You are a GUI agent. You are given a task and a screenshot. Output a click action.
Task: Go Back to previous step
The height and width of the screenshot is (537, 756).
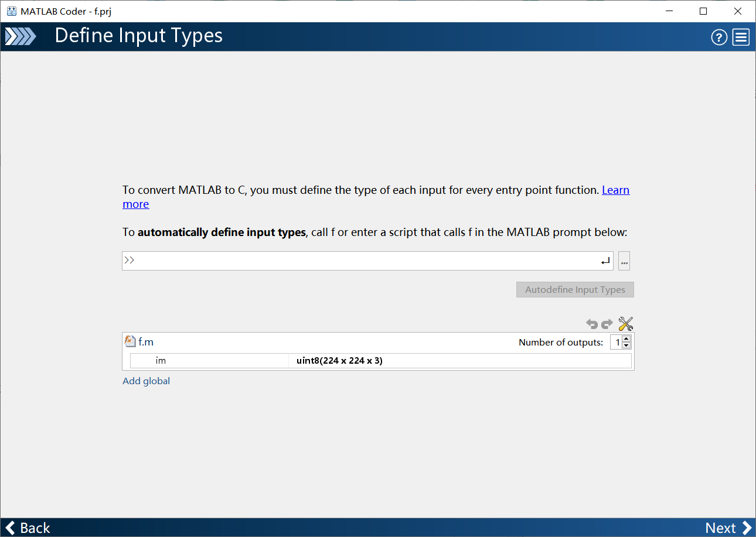[28, 528]
